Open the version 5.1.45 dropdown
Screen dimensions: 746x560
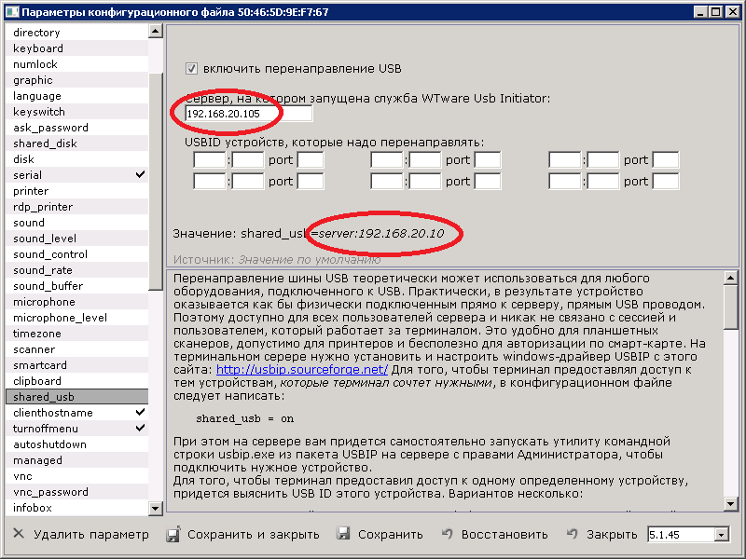[x=721, y=535]
